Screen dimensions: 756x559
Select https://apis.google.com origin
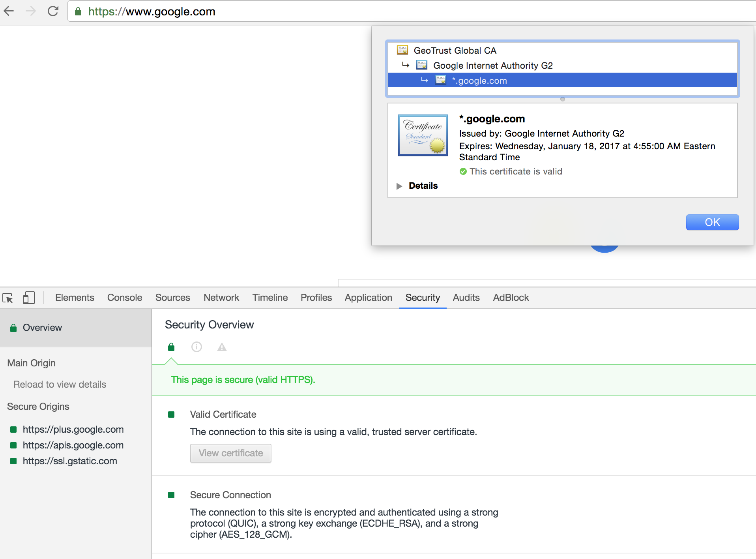coord(73,445)
